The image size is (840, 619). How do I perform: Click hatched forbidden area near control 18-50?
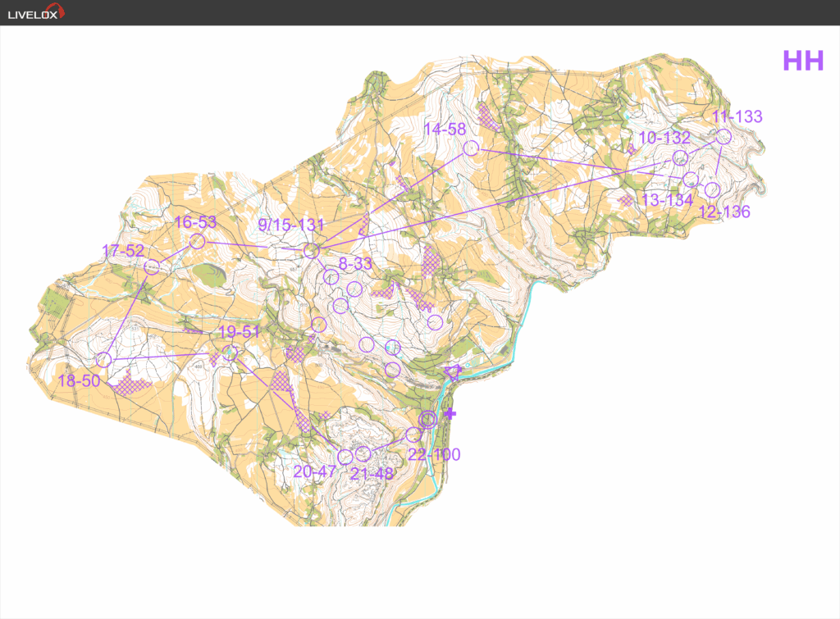pyautogui.click(x=133, y=384)
